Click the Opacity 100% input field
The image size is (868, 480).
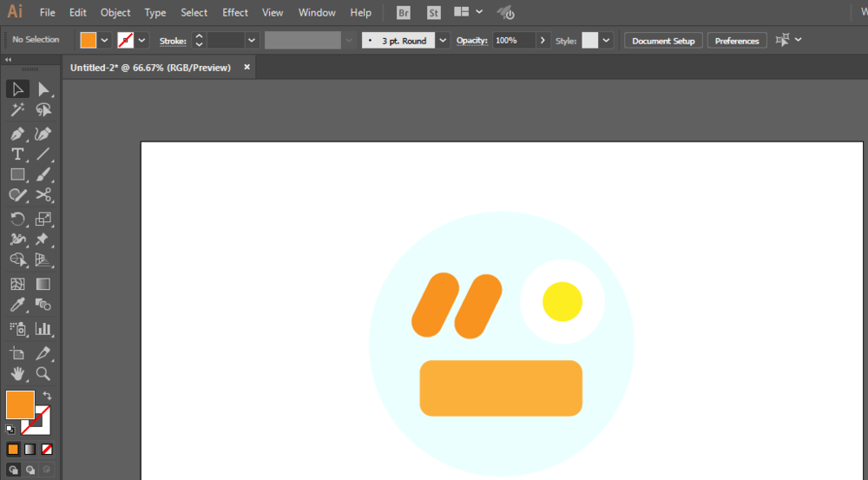coord(514,40)
